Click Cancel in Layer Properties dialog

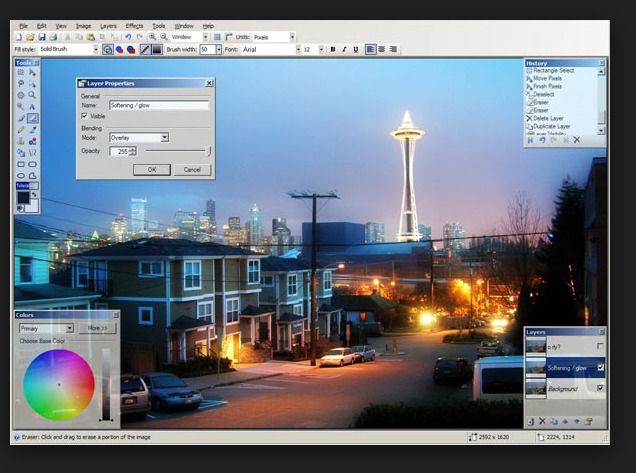click(x=192, y=170)
